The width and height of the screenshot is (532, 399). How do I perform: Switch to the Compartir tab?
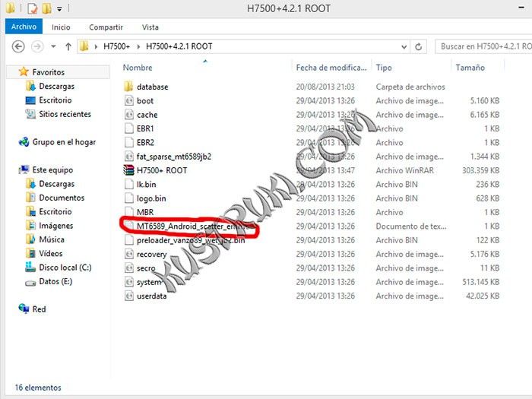tap(106, 27)
